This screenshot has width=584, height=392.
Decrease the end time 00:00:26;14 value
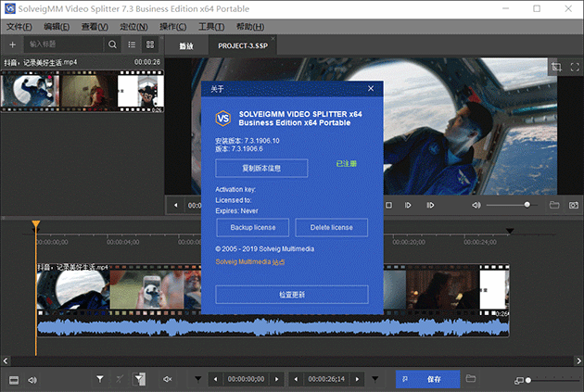coord(296,379)
